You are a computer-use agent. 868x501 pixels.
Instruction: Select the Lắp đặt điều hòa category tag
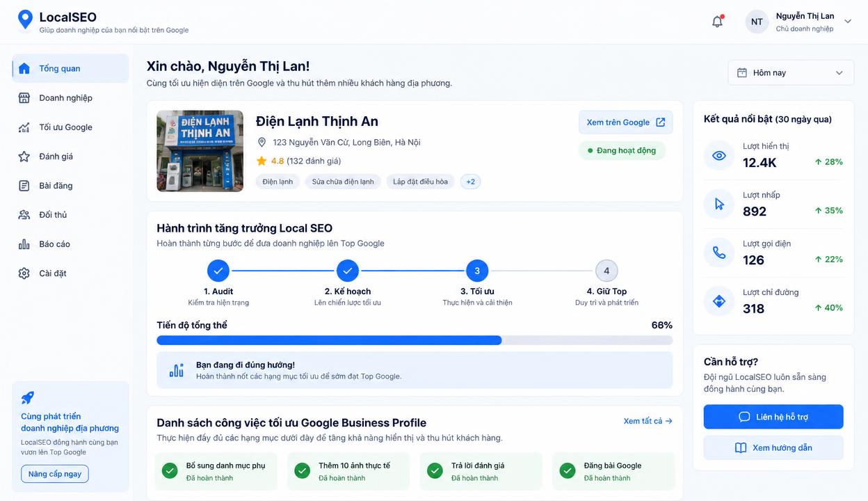point(420,182)
